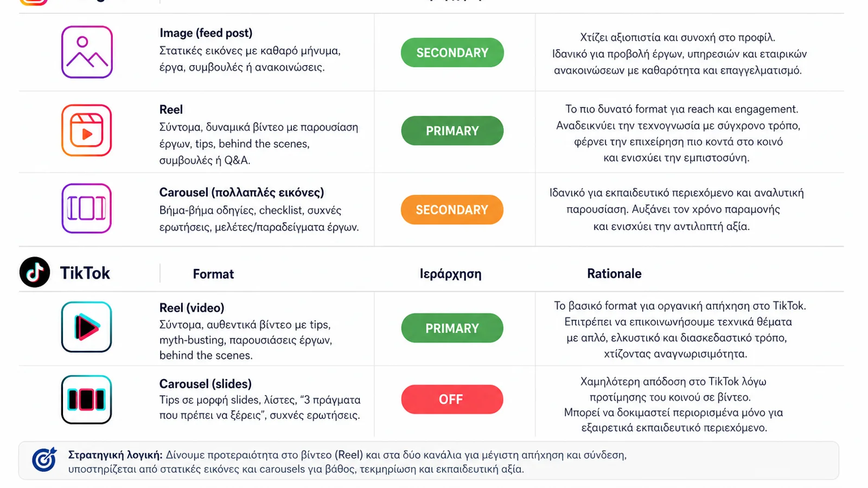The image size is (868, 488).
Task: Click the Instagram Reel icon
Action: [x=87, y=131]
